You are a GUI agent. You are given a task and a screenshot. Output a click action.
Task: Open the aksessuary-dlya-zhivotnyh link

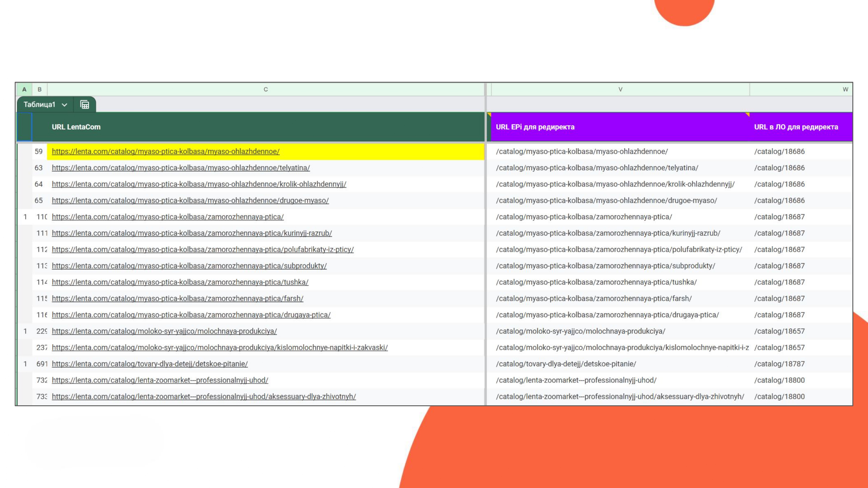[x=204, y=396]
